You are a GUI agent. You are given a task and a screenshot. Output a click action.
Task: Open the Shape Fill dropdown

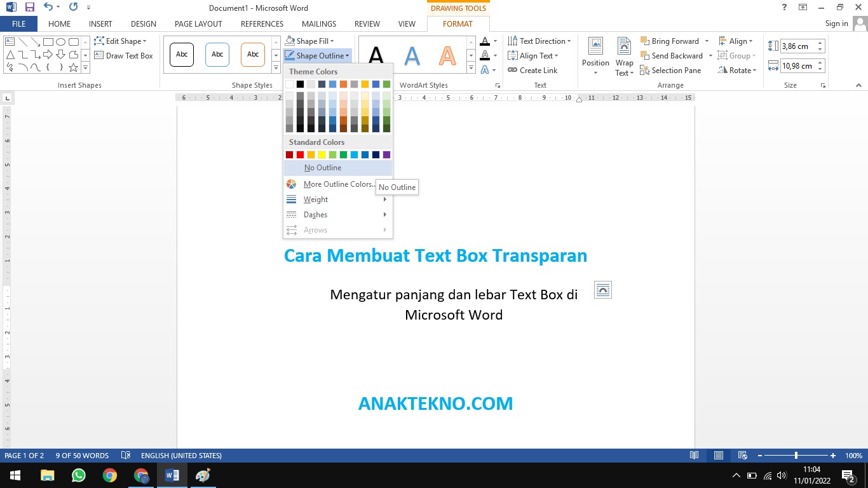click(x=309, y=41)
